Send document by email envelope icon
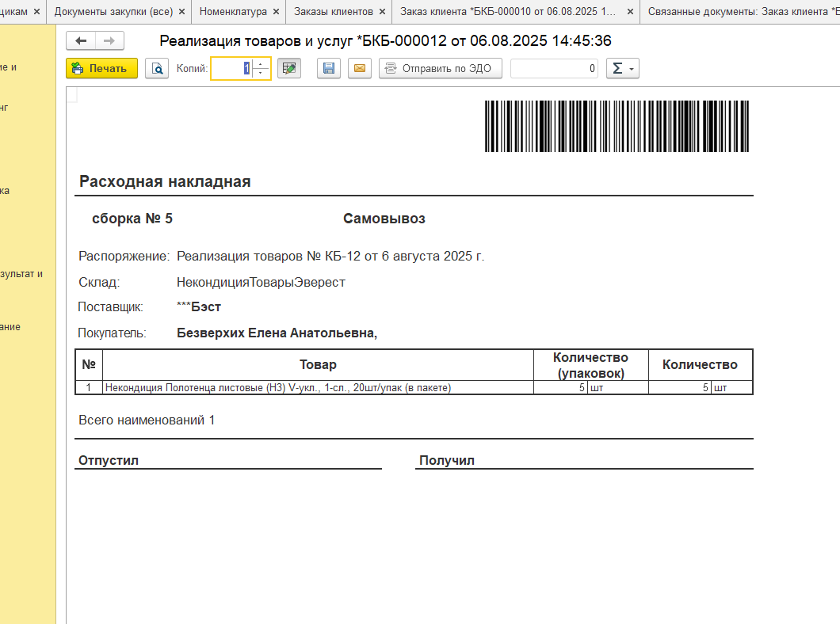840x624 pixels. click(360, 69)
